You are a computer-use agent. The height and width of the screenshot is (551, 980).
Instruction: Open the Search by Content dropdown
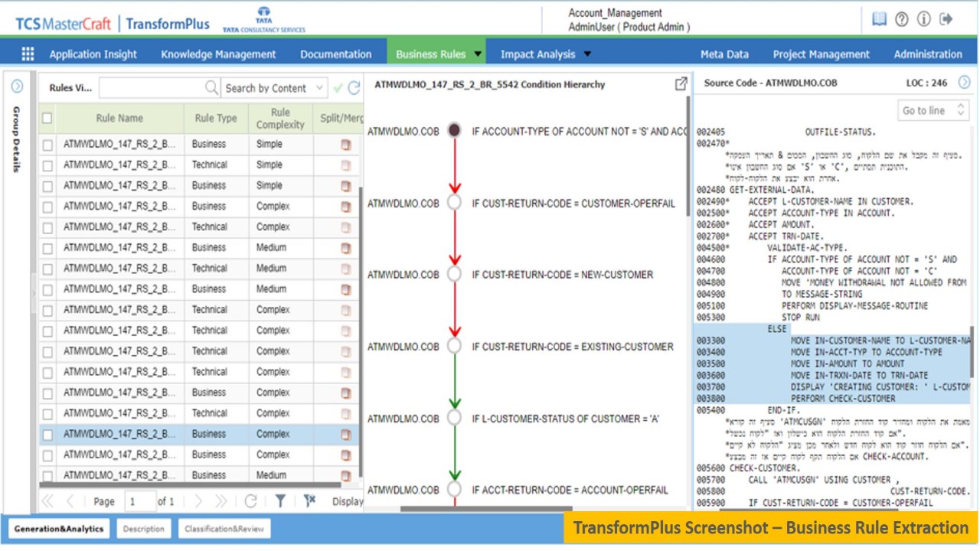(274, 88)
